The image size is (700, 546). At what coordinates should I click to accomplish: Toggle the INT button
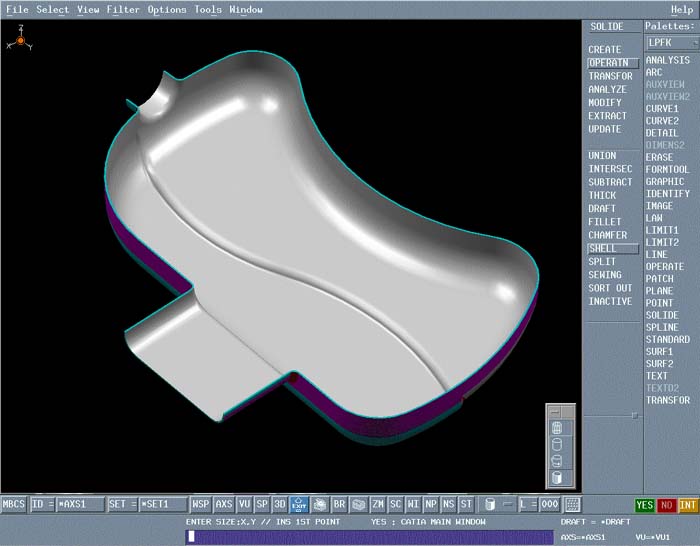coord(687,505)
